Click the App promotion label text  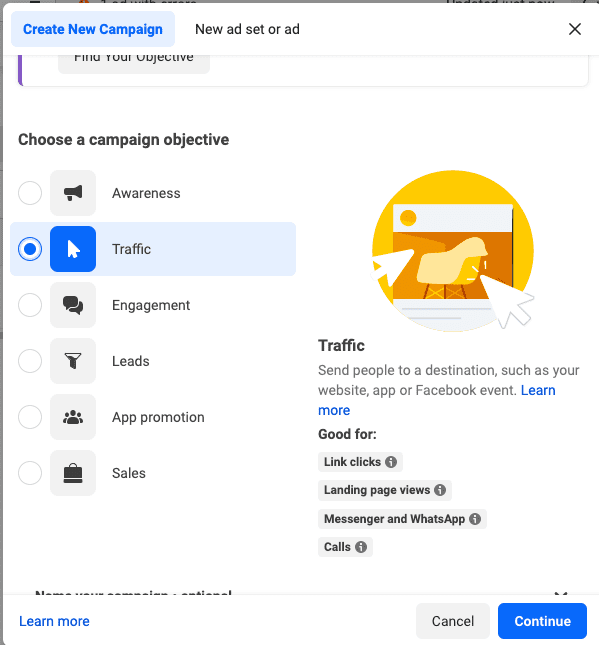[x=158, y=417]
